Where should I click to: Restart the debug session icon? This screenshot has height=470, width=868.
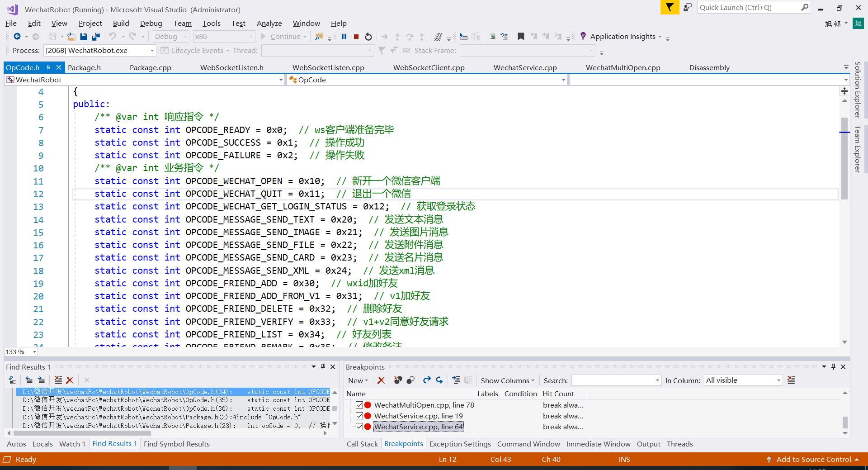click(x=368, y=37)
